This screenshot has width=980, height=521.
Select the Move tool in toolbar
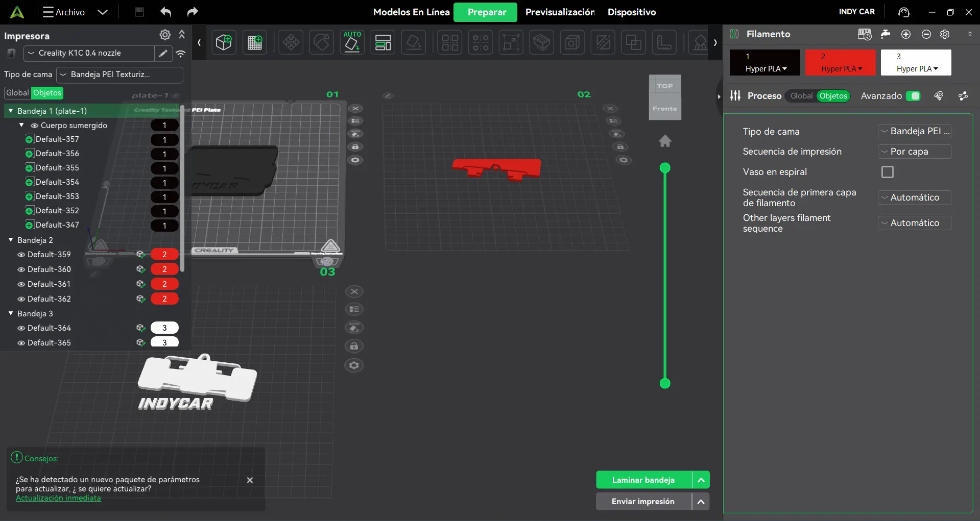pos(291,42)
